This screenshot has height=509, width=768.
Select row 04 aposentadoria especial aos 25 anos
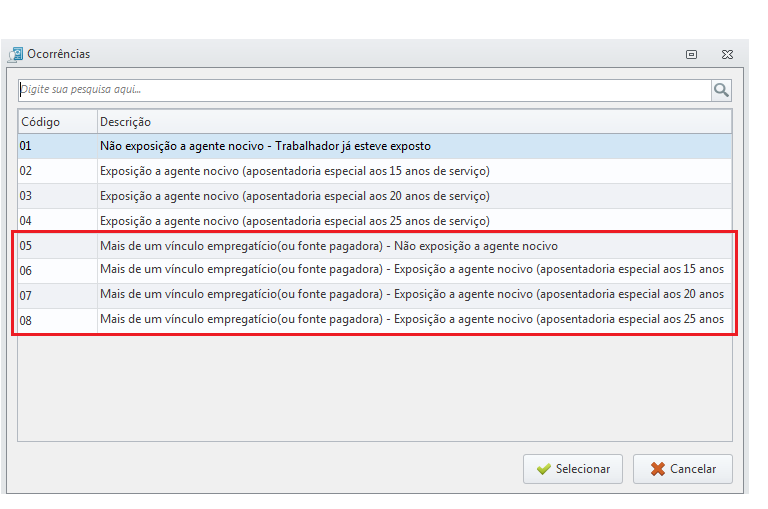375,220
